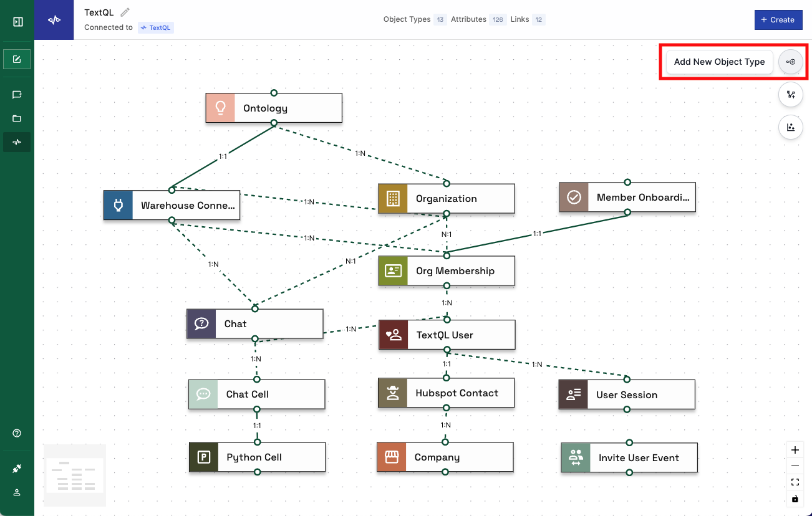
Task: Open the connector plug sidebar icon
Action: click(17, 469)
